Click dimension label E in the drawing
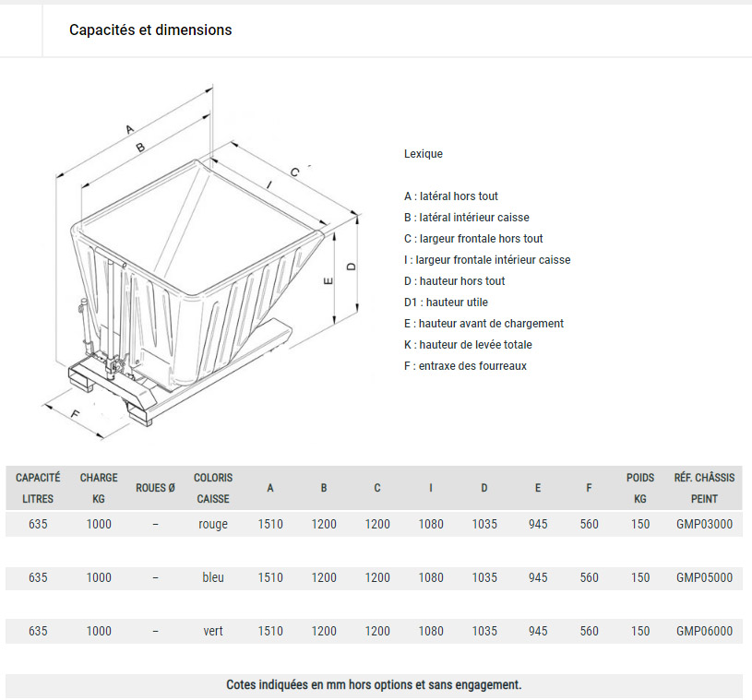 click(328, 280)
